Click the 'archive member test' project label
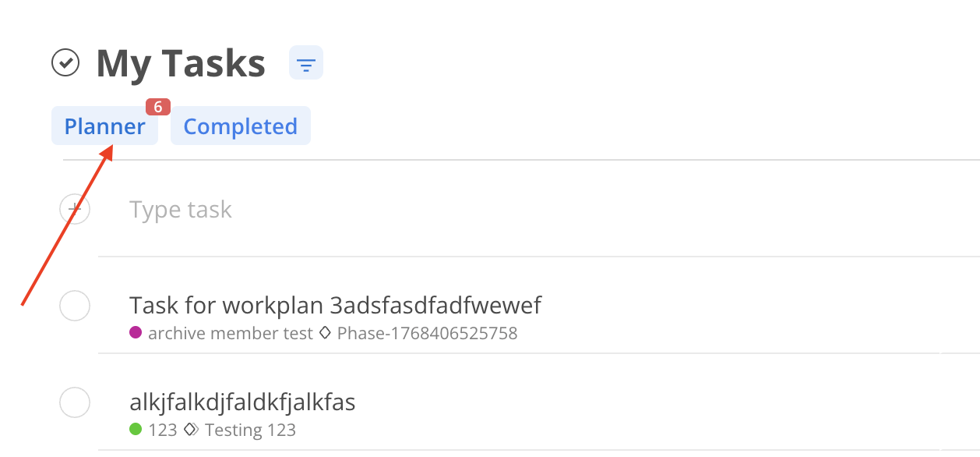 (x=231, y=334)
